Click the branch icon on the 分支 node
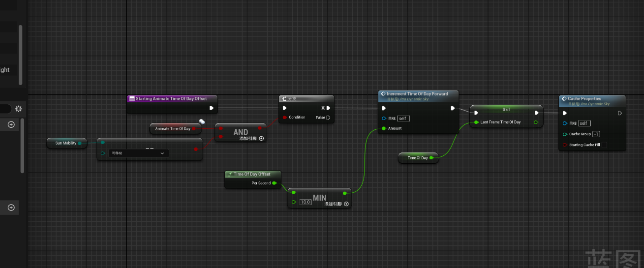644x268 pixels. point(284,99)
